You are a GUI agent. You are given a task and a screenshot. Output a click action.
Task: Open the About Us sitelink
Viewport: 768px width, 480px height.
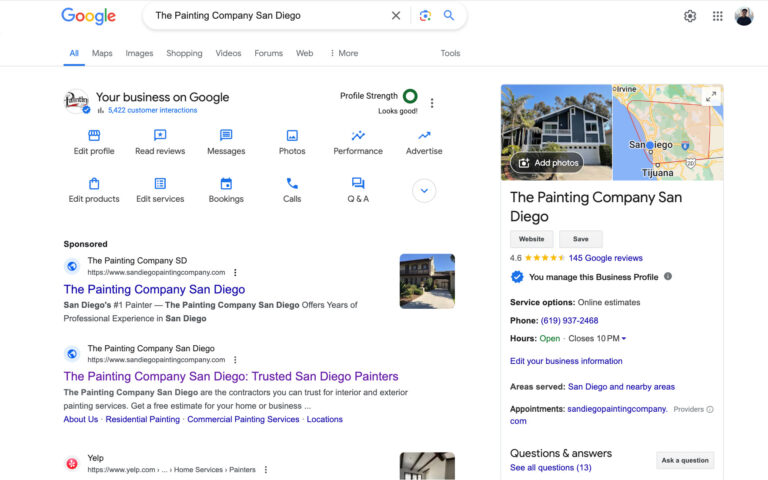(81, 419)
